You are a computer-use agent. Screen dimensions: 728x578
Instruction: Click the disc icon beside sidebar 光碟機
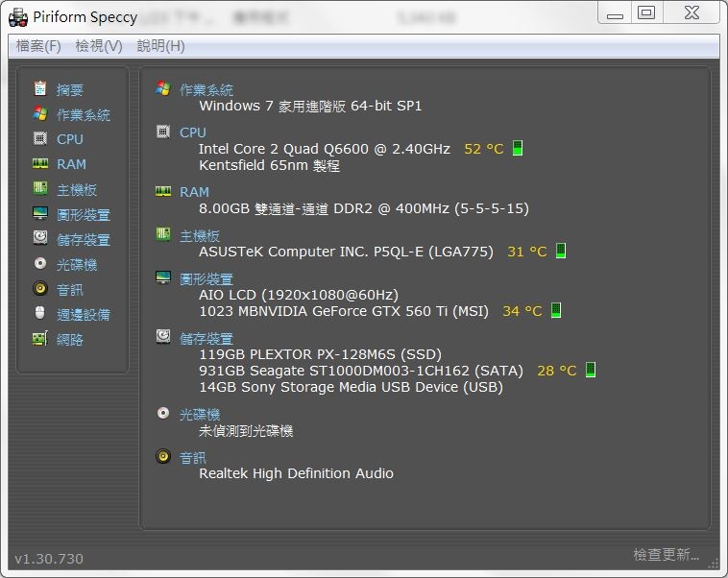pyautogui.click(x=40, y=264)
